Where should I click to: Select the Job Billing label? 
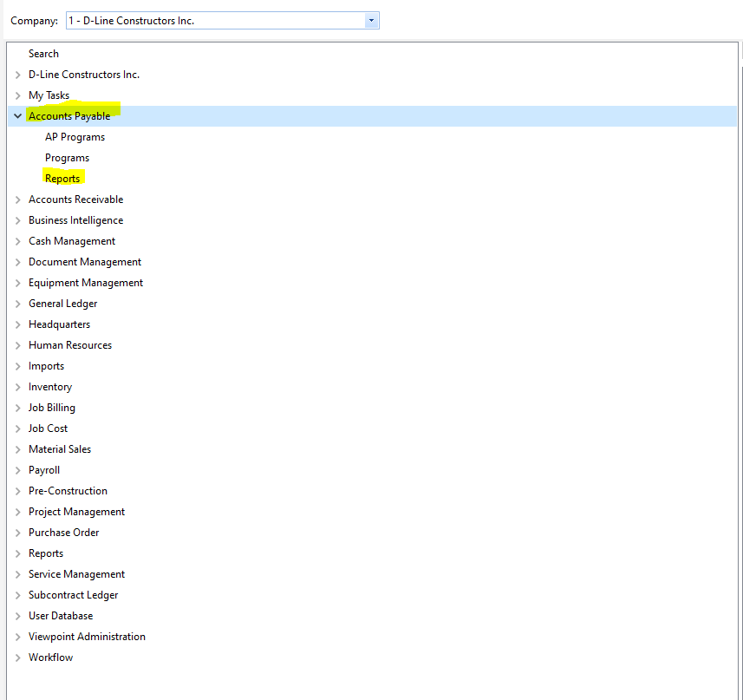tap(52, 408)
